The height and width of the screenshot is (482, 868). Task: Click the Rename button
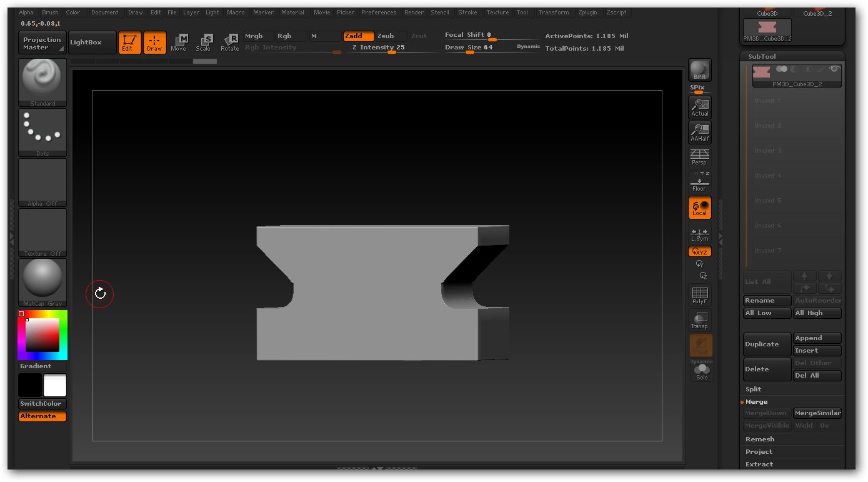coord(767,301)
